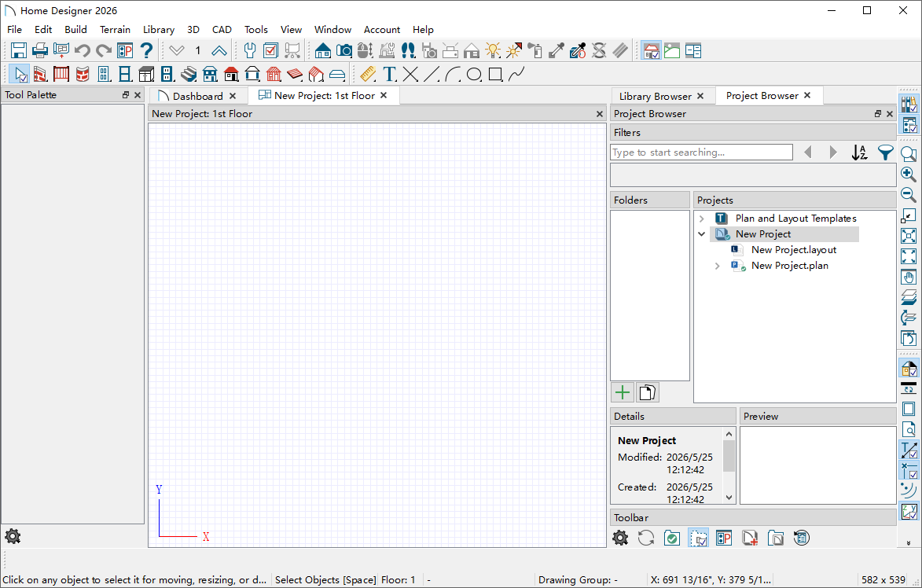Open the Build menu
Screen dimensions: 922x588
tap(75, 29)
